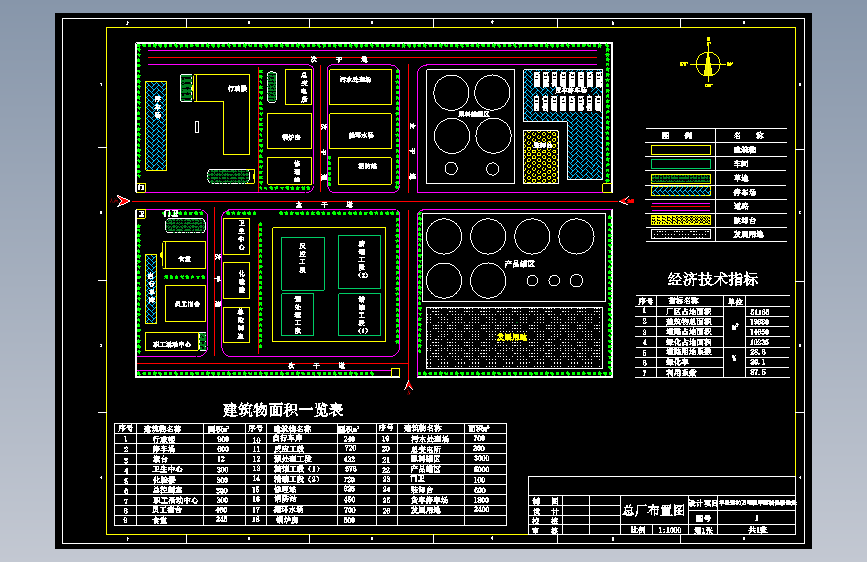This screenshot has width=867, height=562.
Task: Select the 精馏工段(2) workshop block
Action: pos(359,262)
